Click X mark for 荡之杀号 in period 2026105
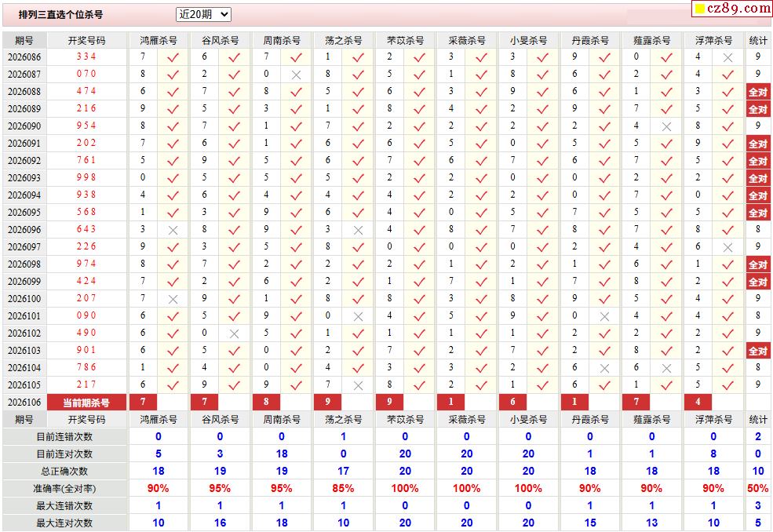This screenshot has width=773, height=532. [358, 385]
